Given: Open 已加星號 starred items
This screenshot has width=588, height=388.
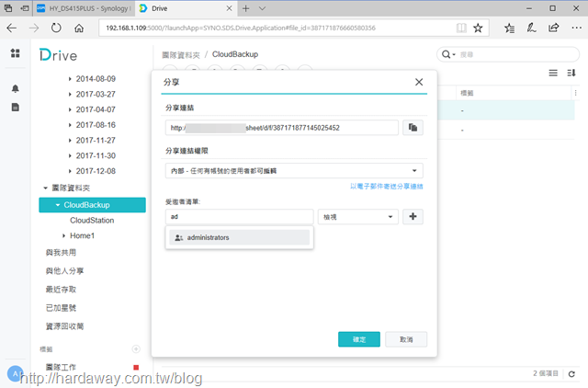Looking at the screenshot, I should (x=61, y=308).
